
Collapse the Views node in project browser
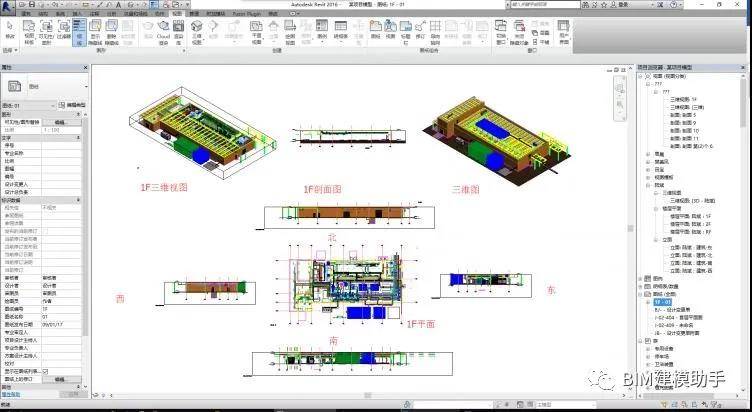pos(641,76)
